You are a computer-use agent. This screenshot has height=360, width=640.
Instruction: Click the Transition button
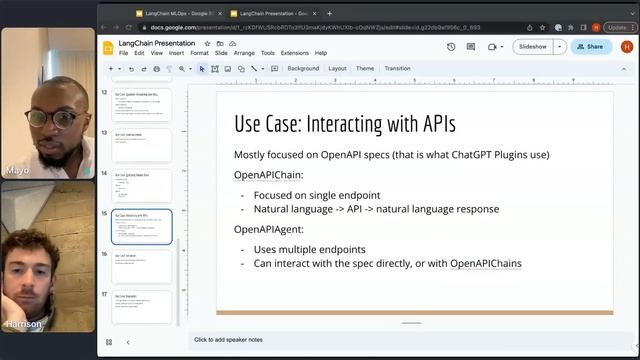coord(397,69)
